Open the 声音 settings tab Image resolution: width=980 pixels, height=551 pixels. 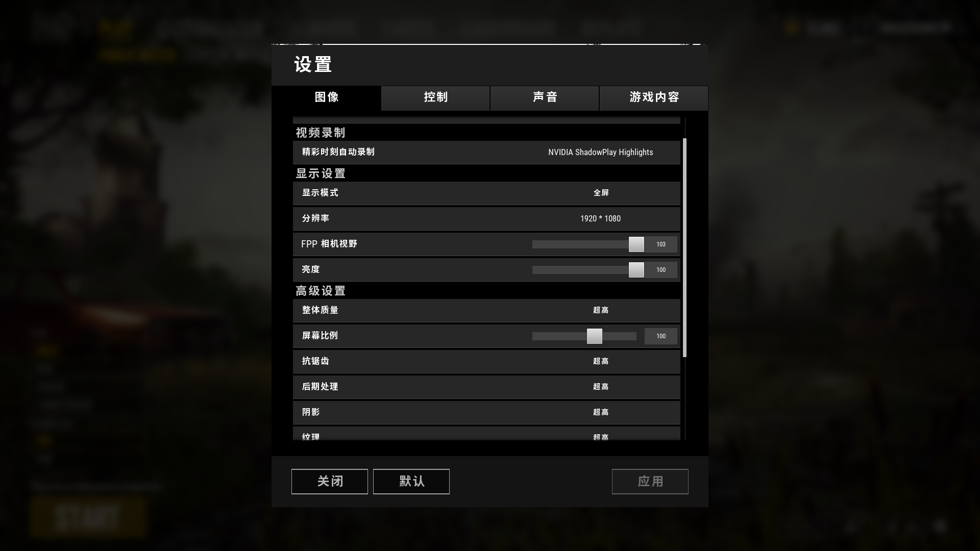click(x=545, y=98)
